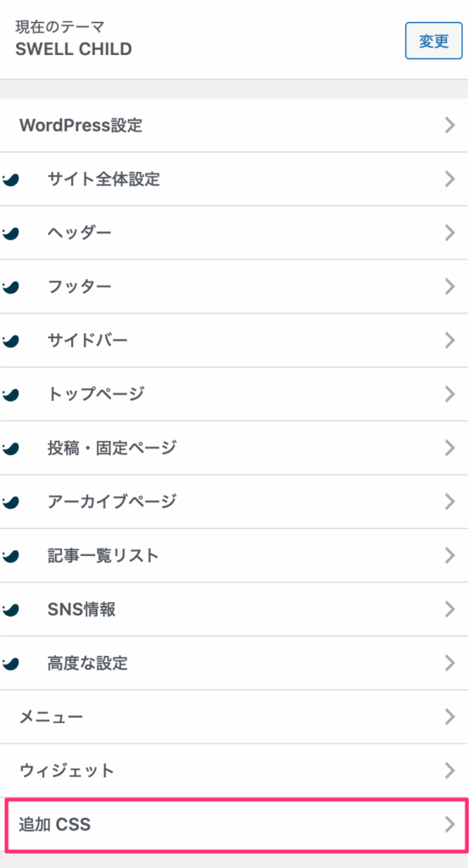Click the SWELL icon beside 投稿・固定ページ
469x868 pixels.
[11, 448]
